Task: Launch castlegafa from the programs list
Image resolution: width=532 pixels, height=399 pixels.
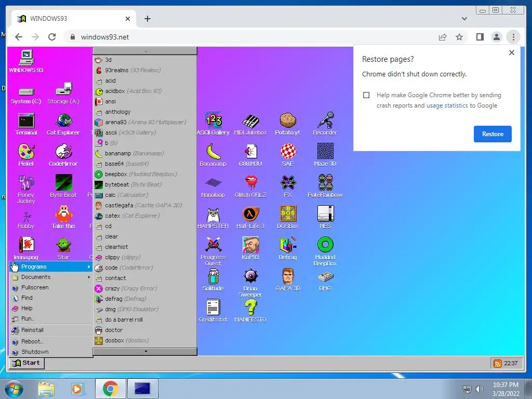Action: coord(145,205)
